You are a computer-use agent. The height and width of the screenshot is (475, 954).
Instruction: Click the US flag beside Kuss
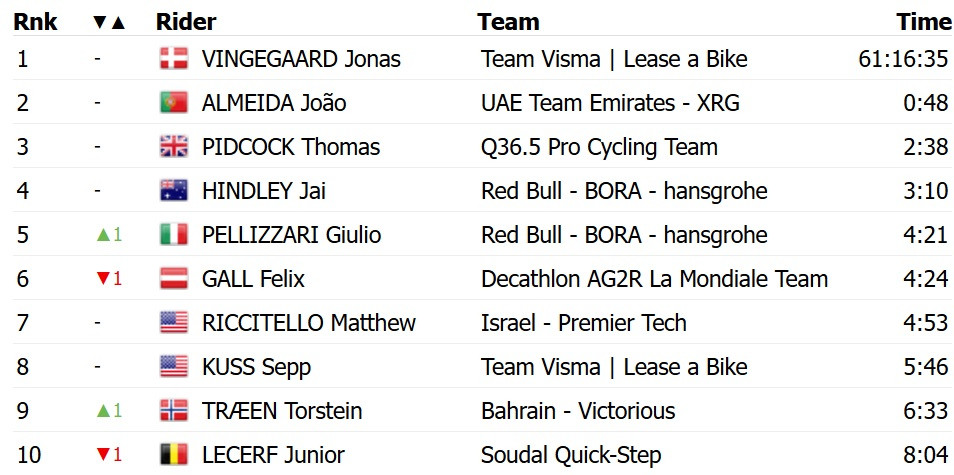[173, 367]
